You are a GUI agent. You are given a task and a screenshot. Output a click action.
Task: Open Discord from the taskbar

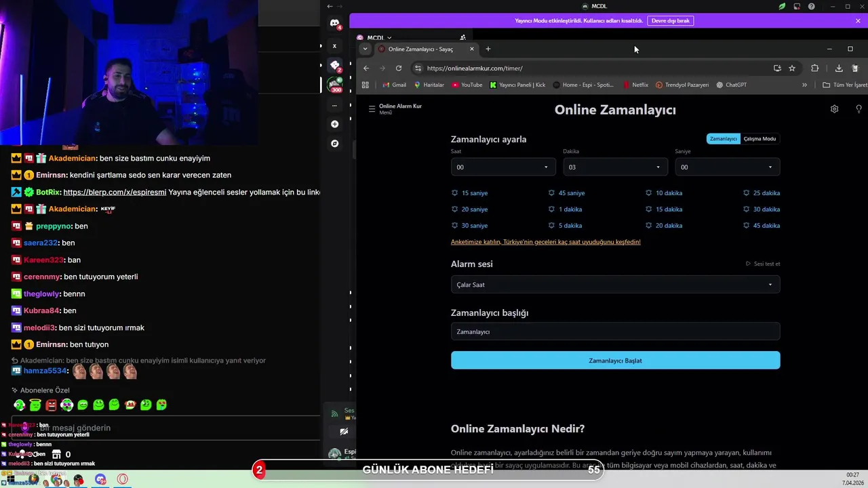coord(100,480)
